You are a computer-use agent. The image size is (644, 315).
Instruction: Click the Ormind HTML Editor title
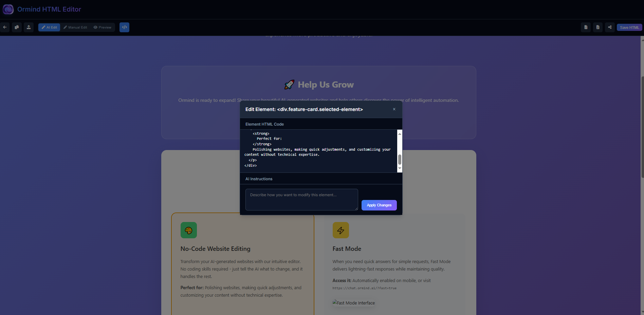(49, 9)
